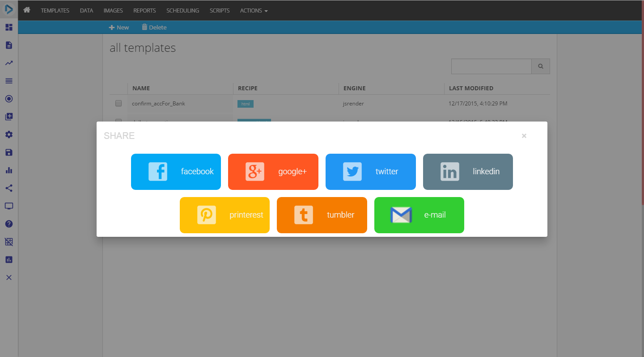
Task: Click the crossed-out grid sidebar icon
Action: pyautogui.click(x=9, y=242)
